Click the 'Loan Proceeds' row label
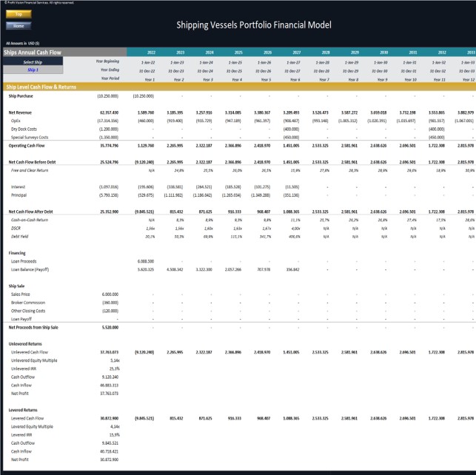 pos(24,261)
